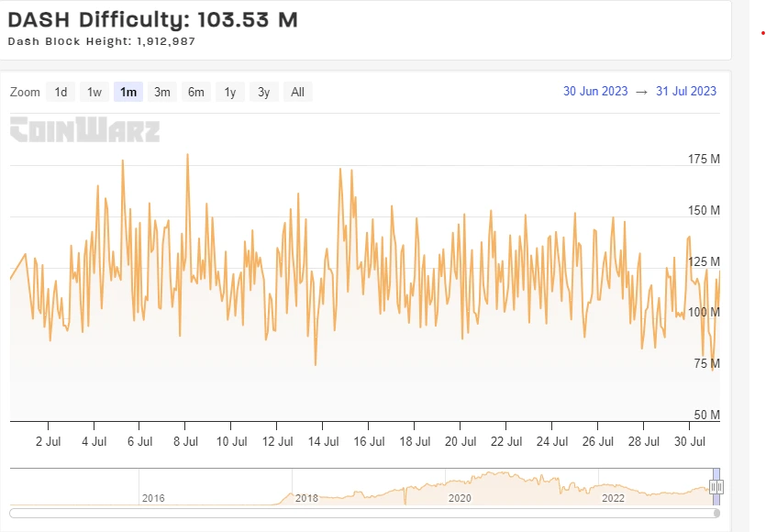Image resolution: width=766 pixels, height=532 pixels.
Task: Click 2016 in the navigator timeline
Action: click(x=153, y=498)
